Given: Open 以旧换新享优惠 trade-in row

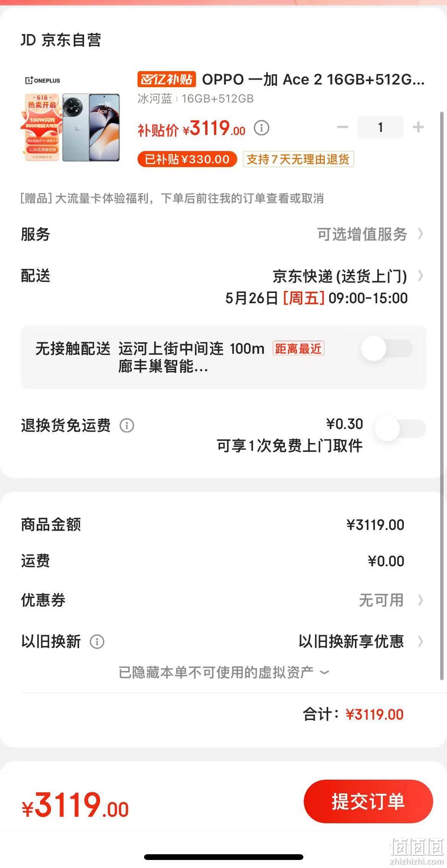Looking at the screenshot, I should (223, 642).
